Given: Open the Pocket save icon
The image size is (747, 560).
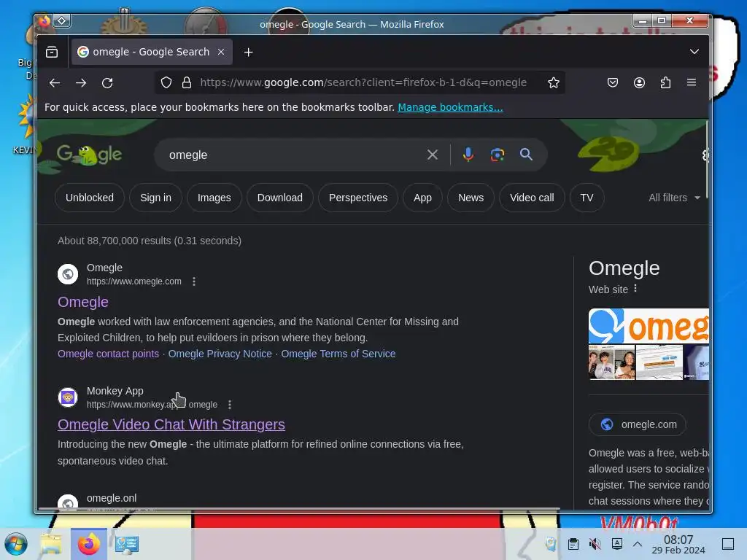Looking at the screenshot, I should (x=613, y=83).
